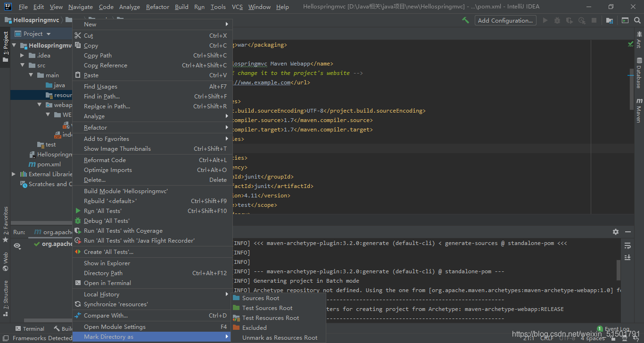Collapse the Hellospringmvc project root node
This screenshot has width=644, height=343.
point(14,46)
